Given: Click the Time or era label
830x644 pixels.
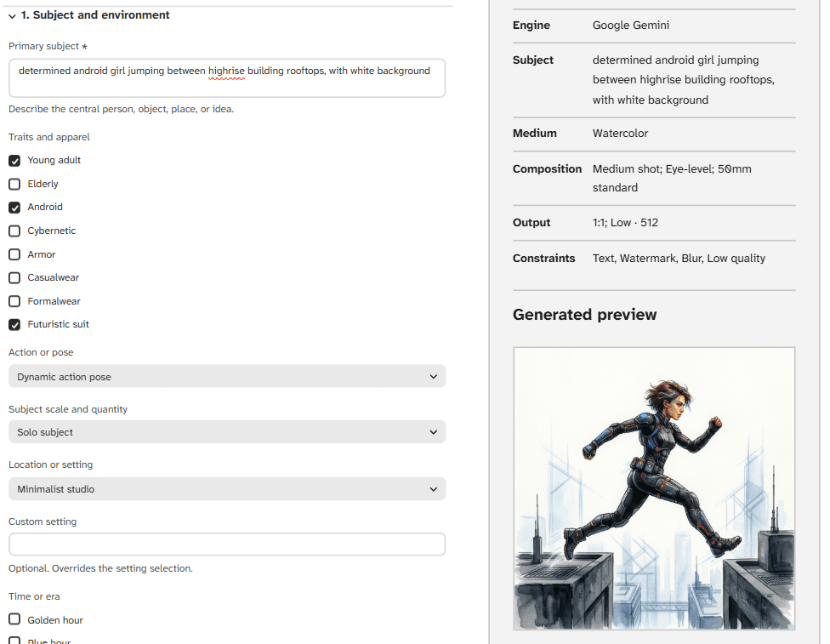Looking at the screenshot, I should coord(34,596).
